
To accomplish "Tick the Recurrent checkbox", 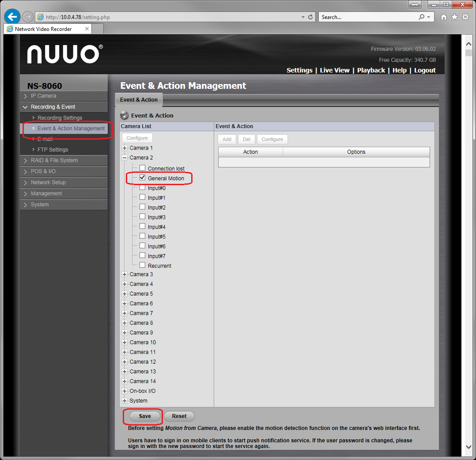I will [x=142, y=265].
